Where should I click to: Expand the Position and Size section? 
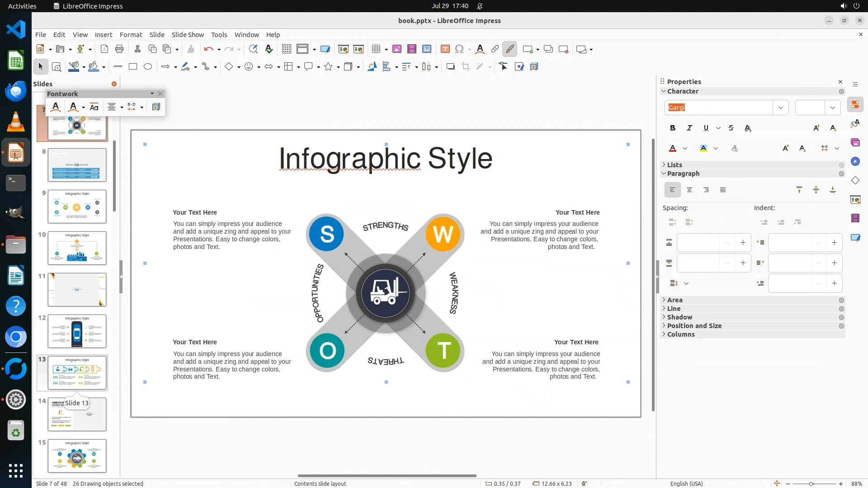pyautogui.click(x=694, y=326)
